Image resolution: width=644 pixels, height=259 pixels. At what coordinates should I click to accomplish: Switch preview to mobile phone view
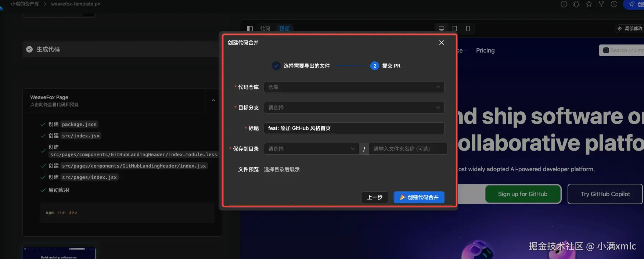[468, 28]
